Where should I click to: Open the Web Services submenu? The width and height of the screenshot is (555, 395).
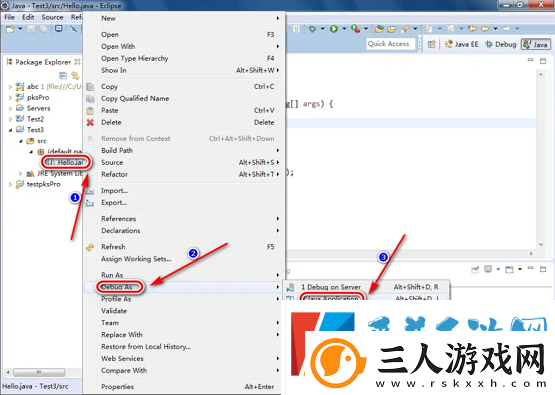click(183, 359)
